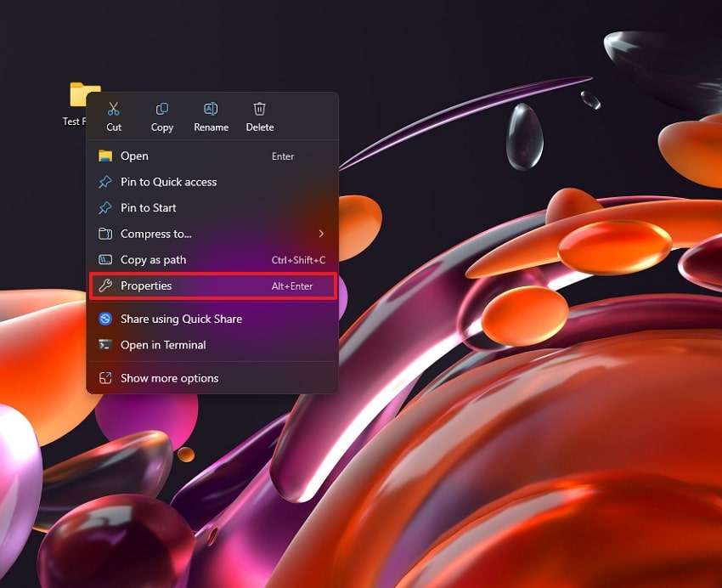Click the folder icon beside Open
Screen dimensions: 722x588
pos(105,156)
